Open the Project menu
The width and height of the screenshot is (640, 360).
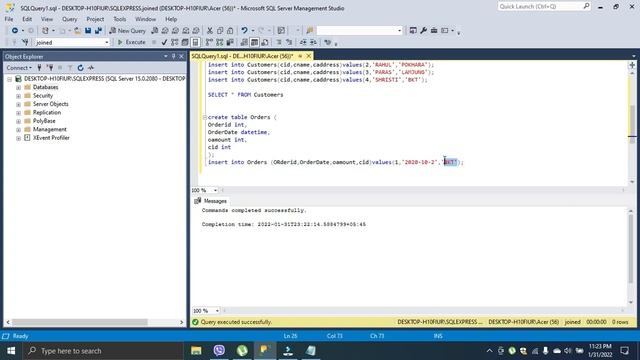[95, 19]
